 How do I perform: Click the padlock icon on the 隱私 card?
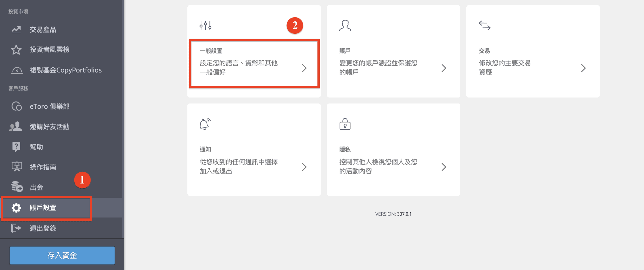pos(345,124)
